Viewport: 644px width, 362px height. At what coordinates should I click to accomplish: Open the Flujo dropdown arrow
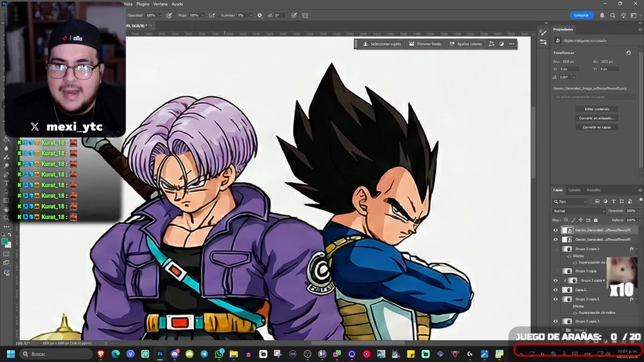[203, 16]
